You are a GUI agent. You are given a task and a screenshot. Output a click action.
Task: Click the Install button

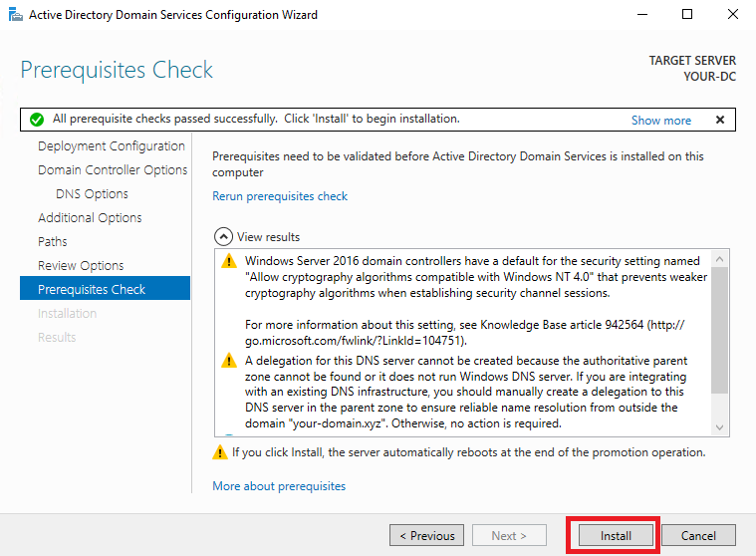616,536
